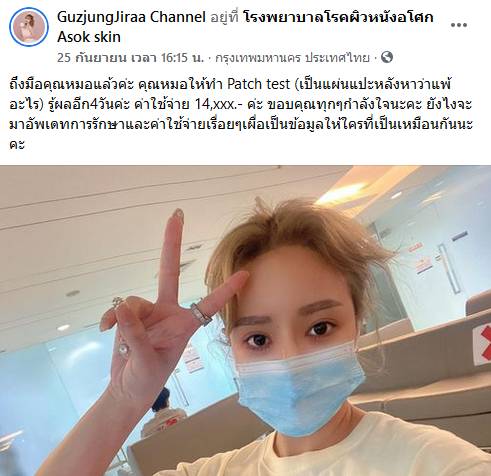The height and width of the screenshot is (476, 491).
Task: Click the silver ring on index finger
Action: coord(201,313)
